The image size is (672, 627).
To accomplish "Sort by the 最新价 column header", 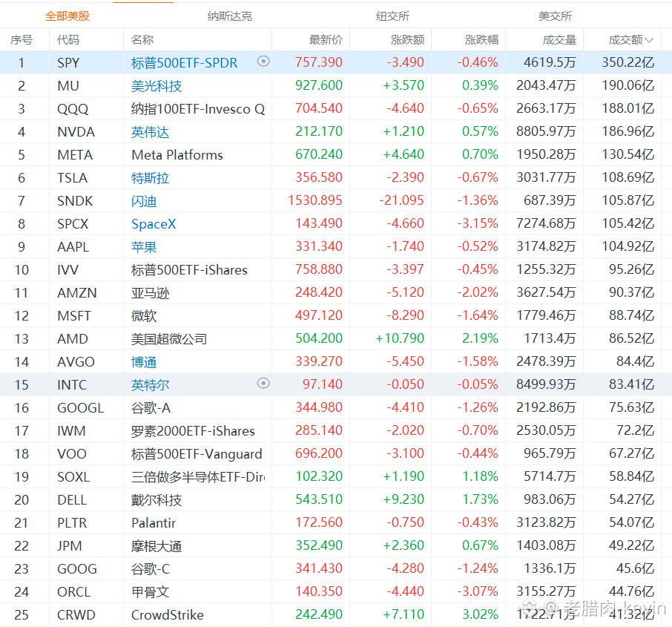I will tap(326, 40).
